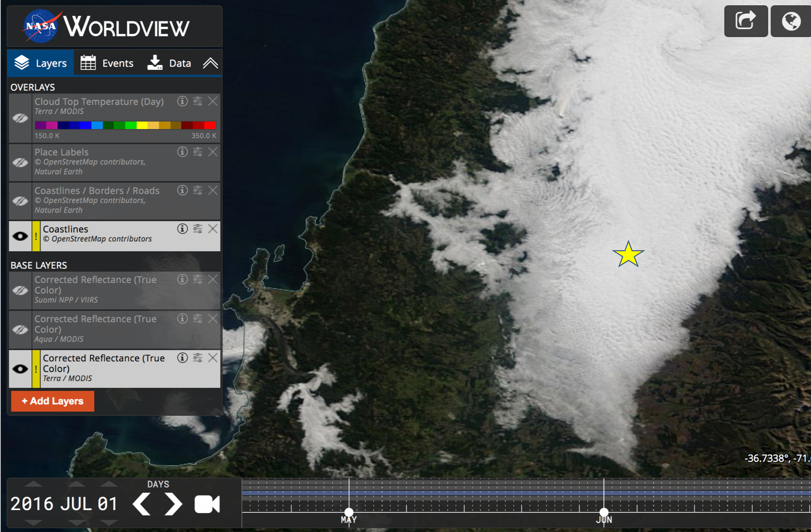Open info for Coastlines / Borders / Roads
Image resolution: width=811 pixels, height=532 pixels.
[182, 190]
